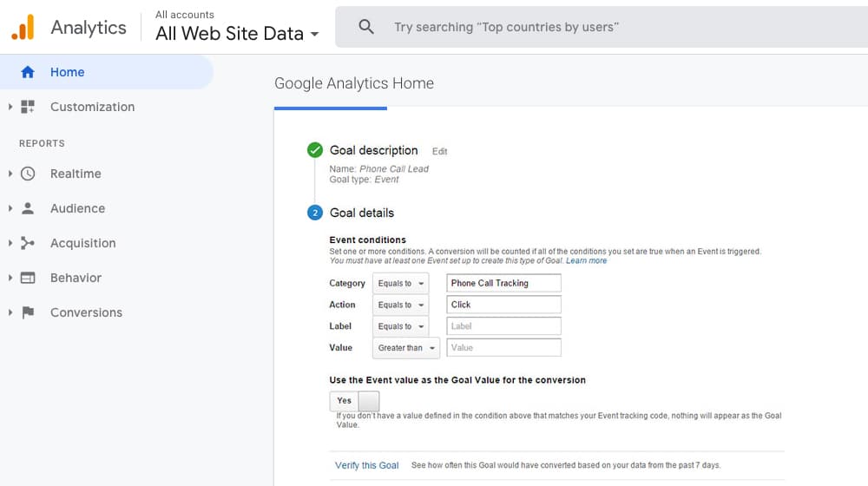Open the Category Equals to dropdown
Screen dimensions: 868x486
401,284
